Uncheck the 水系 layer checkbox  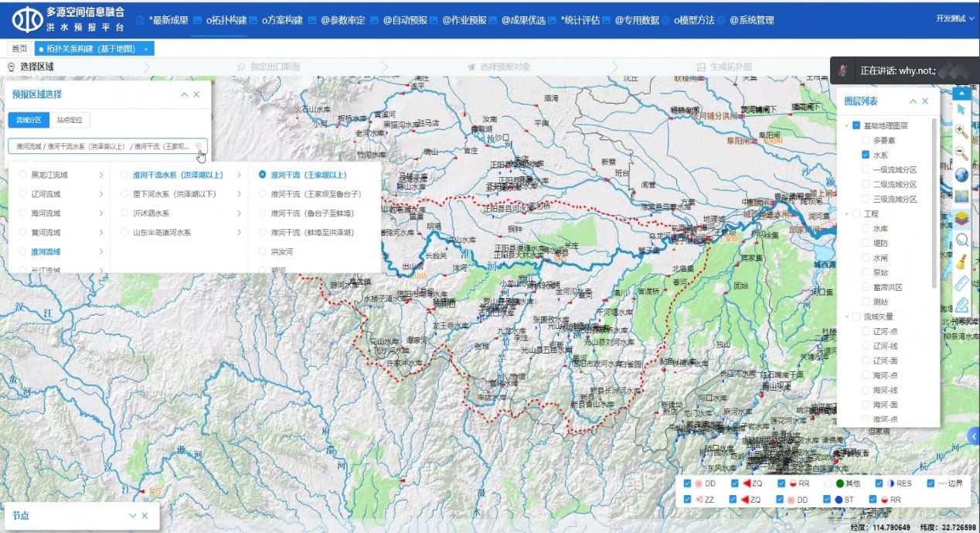click(x=866, y=155)
